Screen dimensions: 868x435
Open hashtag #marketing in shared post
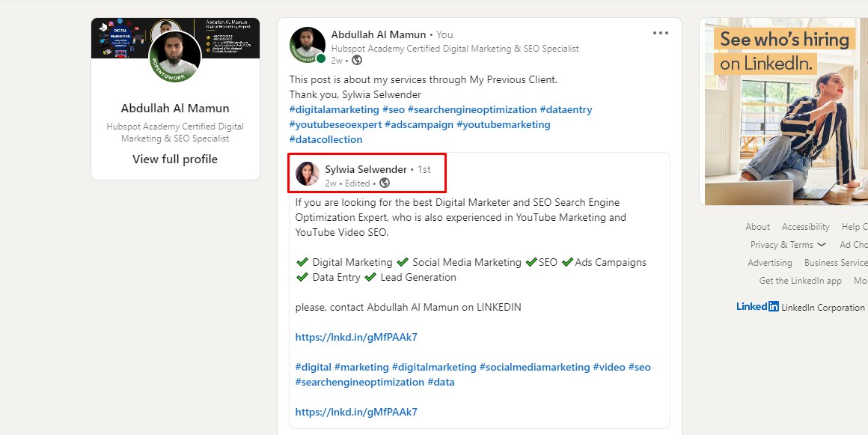click(361, 367)
